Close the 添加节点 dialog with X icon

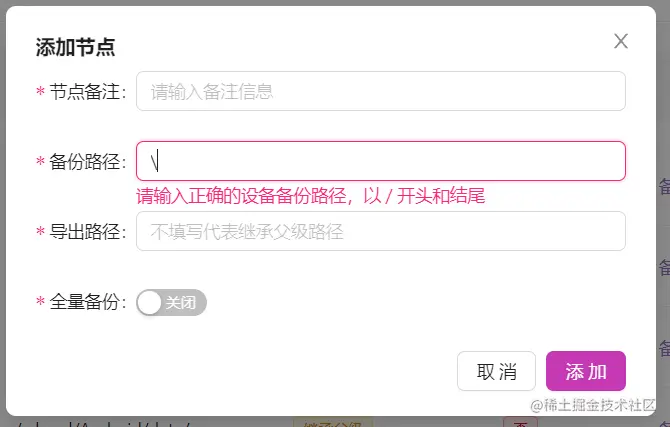pos(621,41)
